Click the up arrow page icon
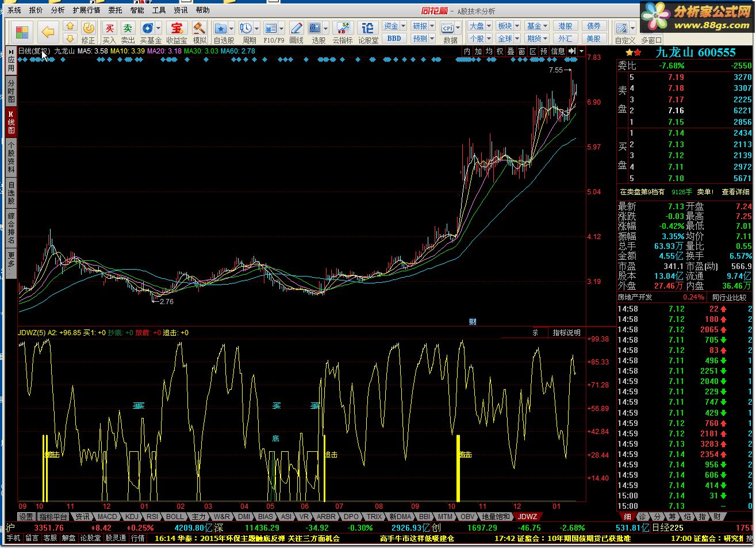Screen dimensions: 756x549 [x=70, y=26]
